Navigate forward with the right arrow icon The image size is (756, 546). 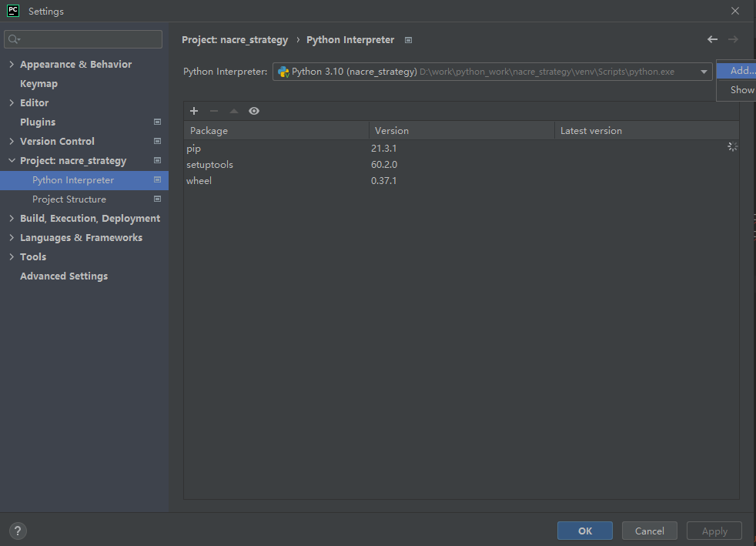[733, 39]
